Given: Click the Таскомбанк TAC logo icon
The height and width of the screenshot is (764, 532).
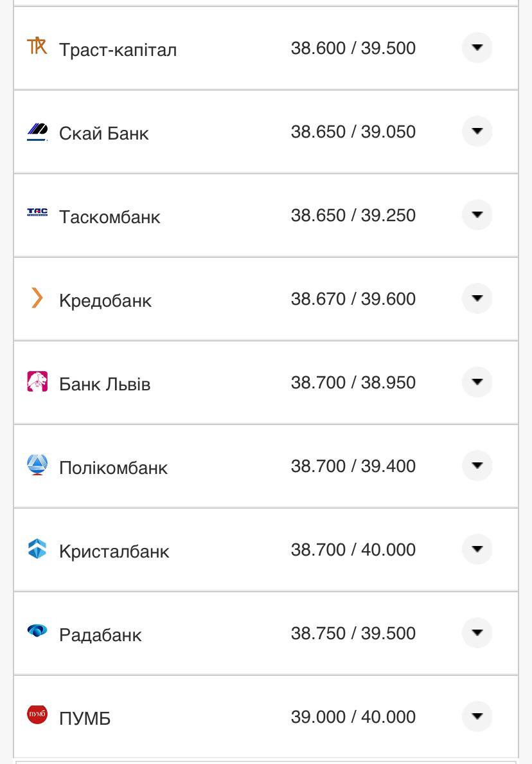Looking at the screenshot, I should (37, 213).
